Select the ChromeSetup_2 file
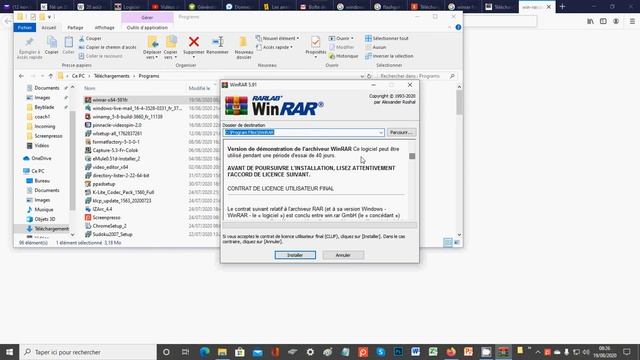 point(109,226)
